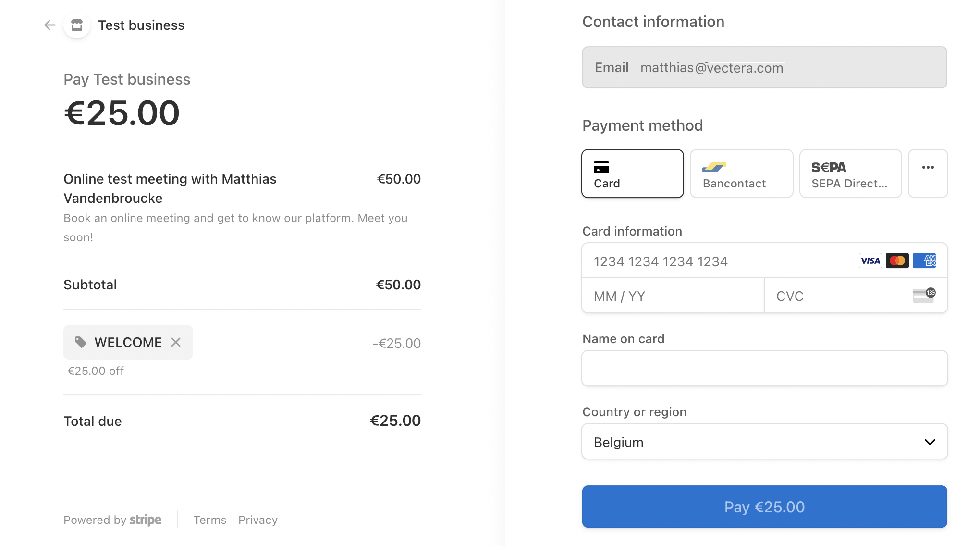
Task: Click the Pay €25.00 button
Action: (765, 507)
